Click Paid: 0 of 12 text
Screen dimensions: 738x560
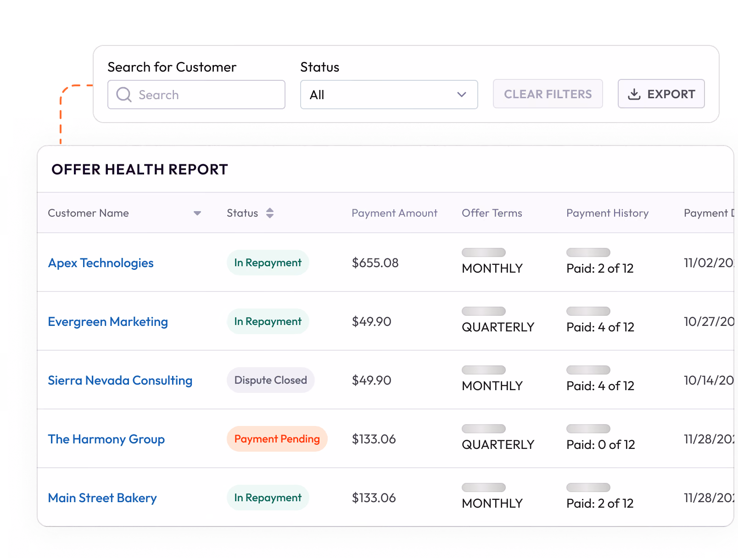tap(601, 445)
